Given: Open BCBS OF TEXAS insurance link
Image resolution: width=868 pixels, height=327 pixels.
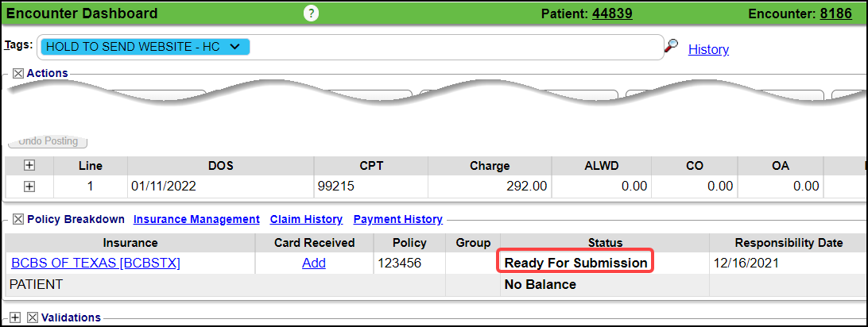Looking at the screenshot, I should (x=95, y=263).
